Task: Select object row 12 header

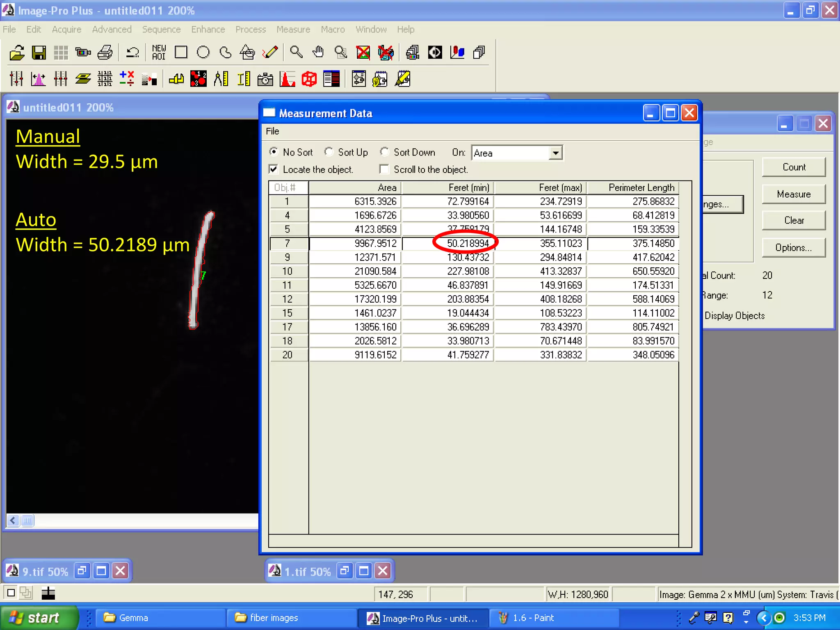Action: tap(289, 299)
